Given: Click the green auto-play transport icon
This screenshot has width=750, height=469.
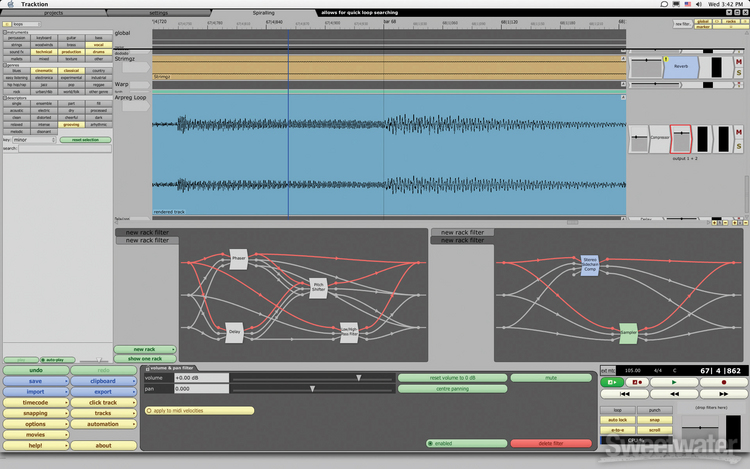Looking at the screenshot, I should click(612, 382).
